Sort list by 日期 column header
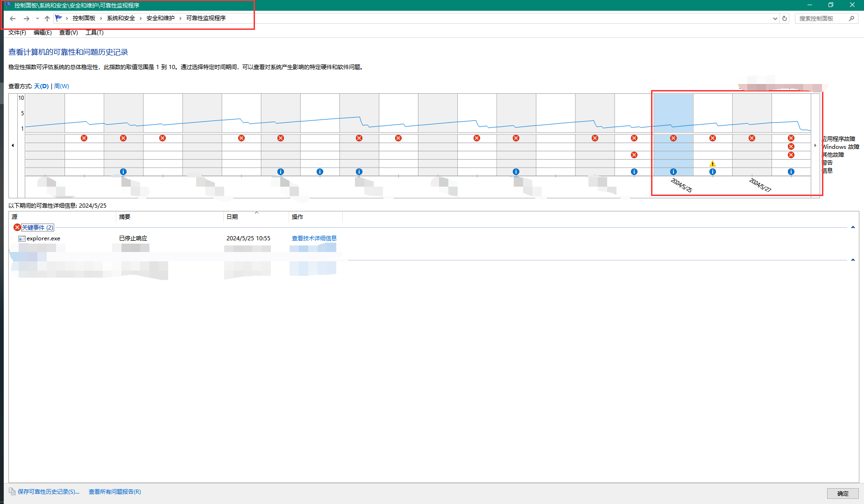Screen dimensions: 864x504 (256, 217)
